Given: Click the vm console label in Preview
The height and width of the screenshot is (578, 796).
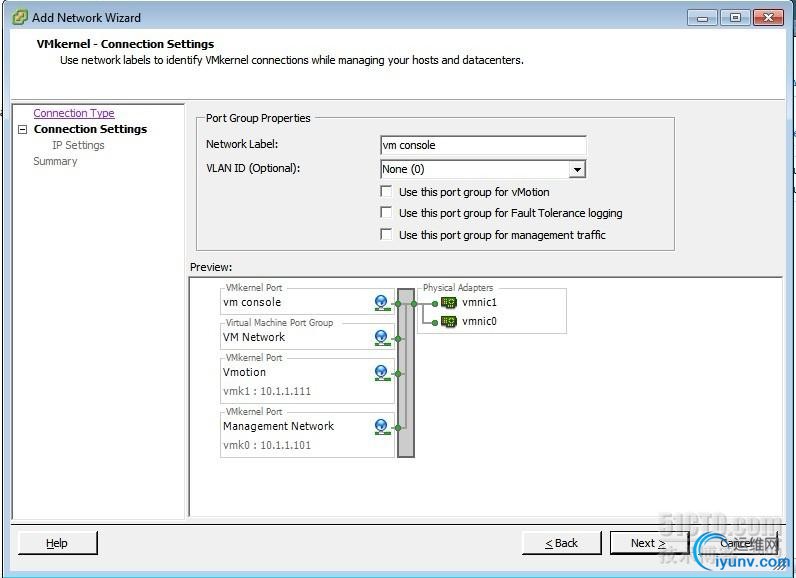Looking at the screenshot, I should click(252, 302).
